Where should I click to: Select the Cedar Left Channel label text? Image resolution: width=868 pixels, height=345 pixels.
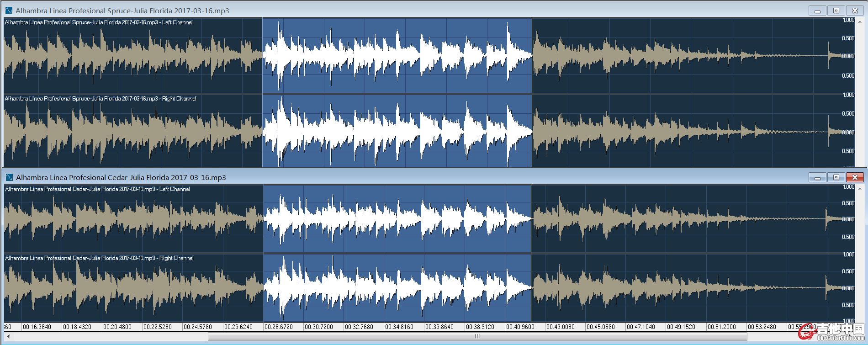98,189
